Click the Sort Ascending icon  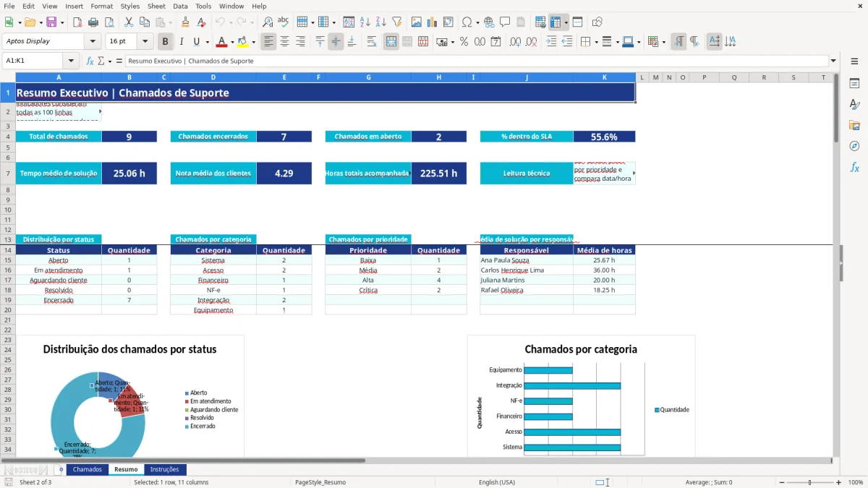365,22
